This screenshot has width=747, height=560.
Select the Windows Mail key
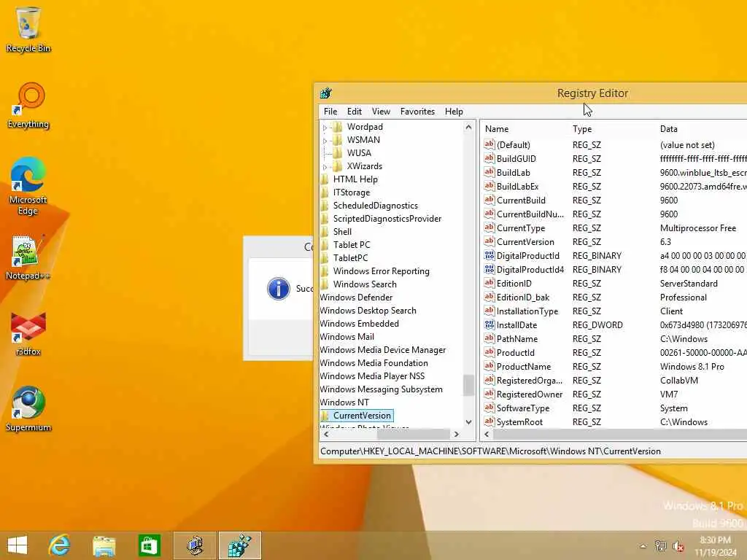pyautogui.click(x=347, y=337)
